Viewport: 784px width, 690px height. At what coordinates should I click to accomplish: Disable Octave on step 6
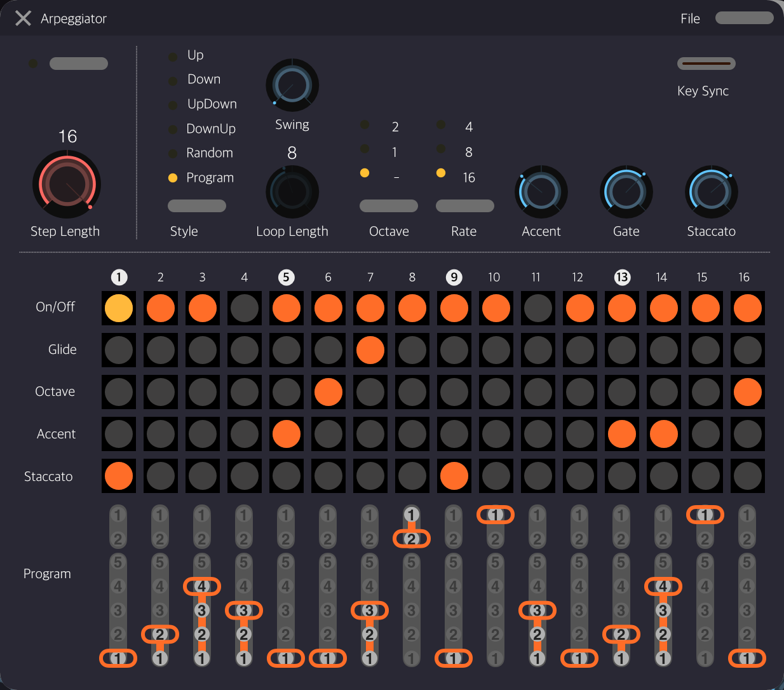tap(328, 392)
